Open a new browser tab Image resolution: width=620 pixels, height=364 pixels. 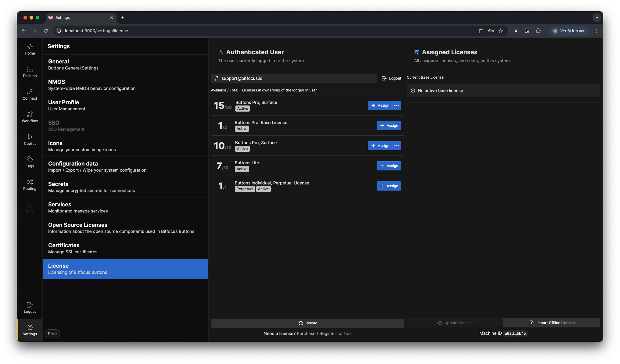tap(123, 18)
